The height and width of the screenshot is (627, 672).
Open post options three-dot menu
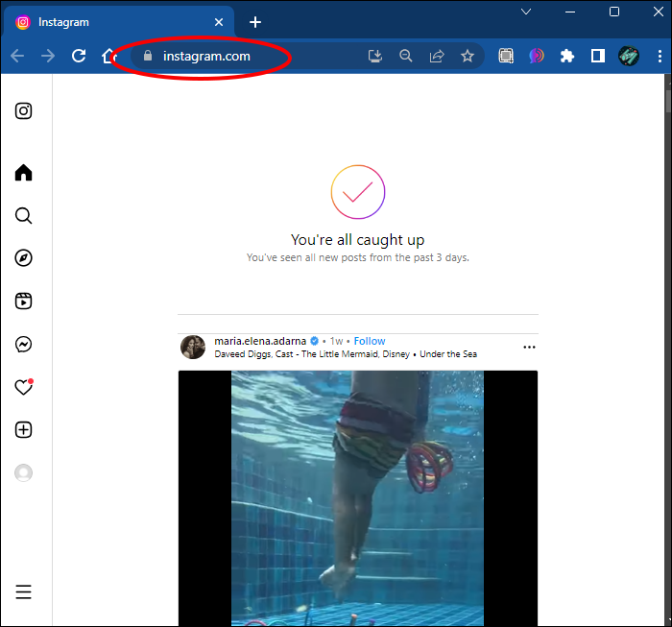529,348
